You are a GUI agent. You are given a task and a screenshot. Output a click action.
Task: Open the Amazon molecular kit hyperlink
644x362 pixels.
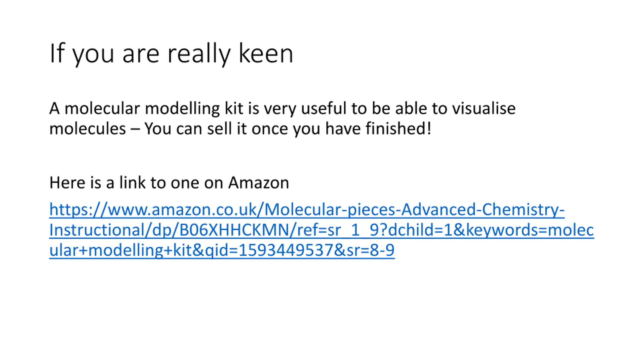(321, 230)
